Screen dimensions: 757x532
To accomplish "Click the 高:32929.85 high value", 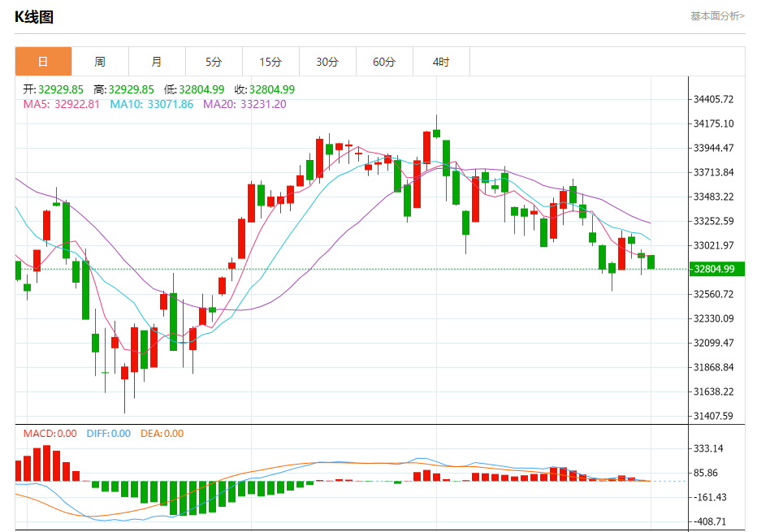I will click(x=123, y=89).
